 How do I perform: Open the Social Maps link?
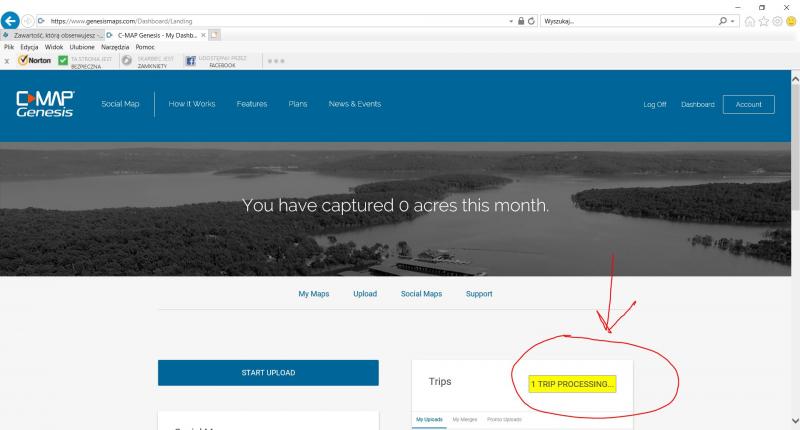[x=421, y=294]
